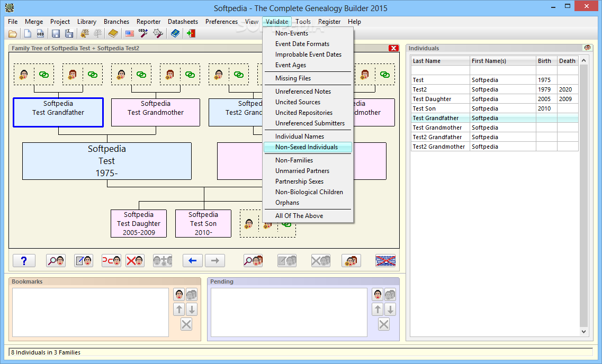The height and width of the screenshot is (364, 602).
Task: Click the Pending panel down arrow
Action: (390, 309)
